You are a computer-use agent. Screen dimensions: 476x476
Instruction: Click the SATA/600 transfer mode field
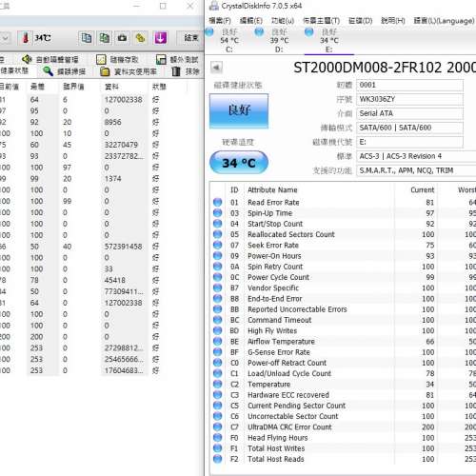[409, 128]
